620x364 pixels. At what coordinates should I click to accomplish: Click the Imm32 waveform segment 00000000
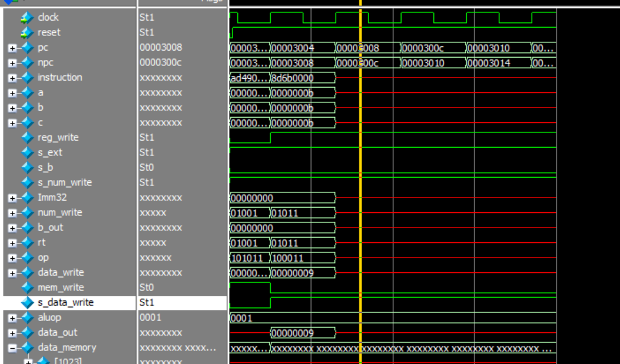(283, 198)
